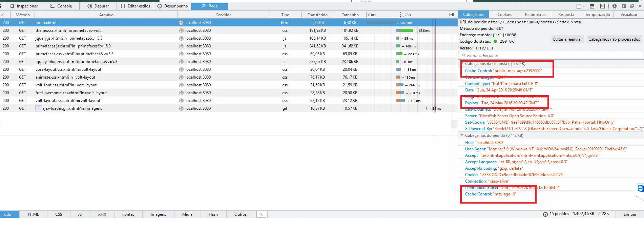Image resolution: width=644 pixels, height=231 pixels.
Task: Collapse the Cabeçalhos do pedido section
Action: pyautogui.click(x=462, y=135)
